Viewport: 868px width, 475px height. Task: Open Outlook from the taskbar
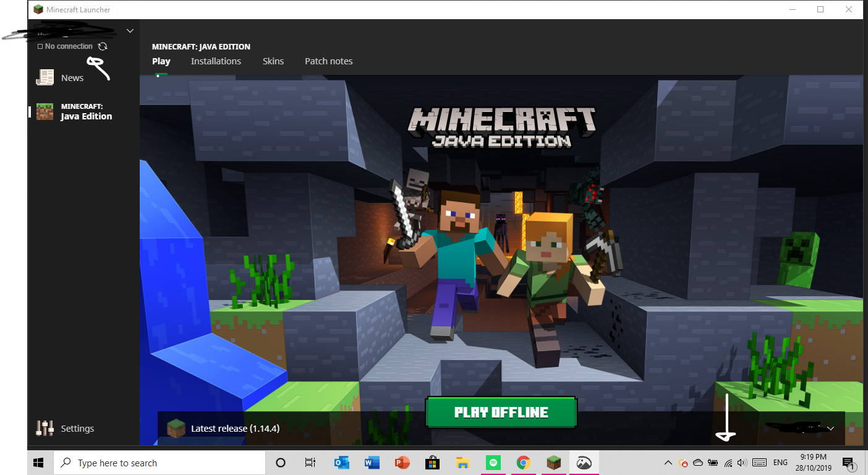click(x=341, y=463)
